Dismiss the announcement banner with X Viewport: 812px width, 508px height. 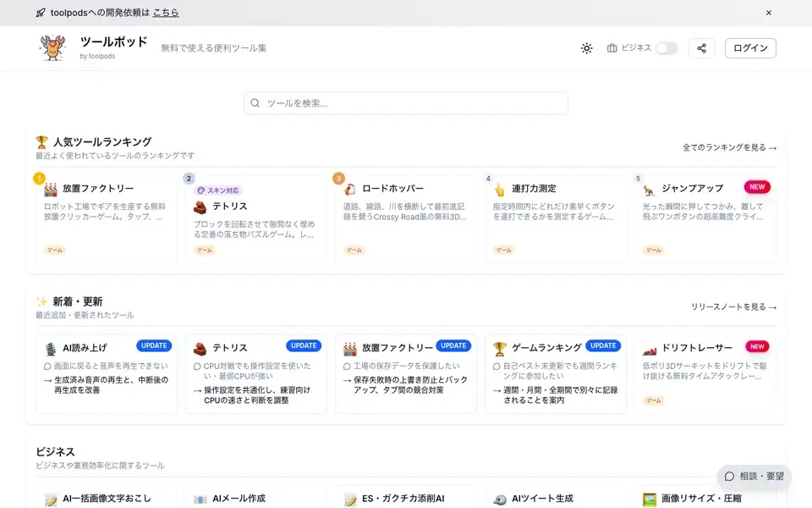coord(769,13)
